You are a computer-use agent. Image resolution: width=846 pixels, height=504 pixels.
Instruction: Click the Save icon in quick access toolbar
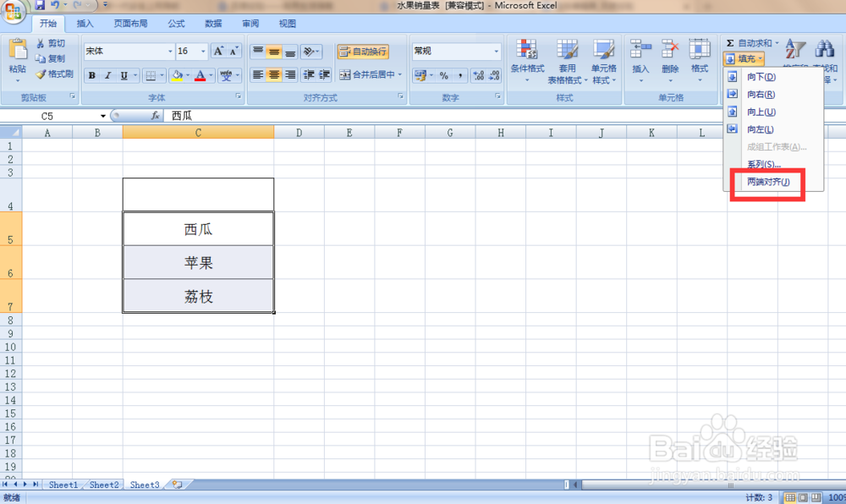[40, 5]
